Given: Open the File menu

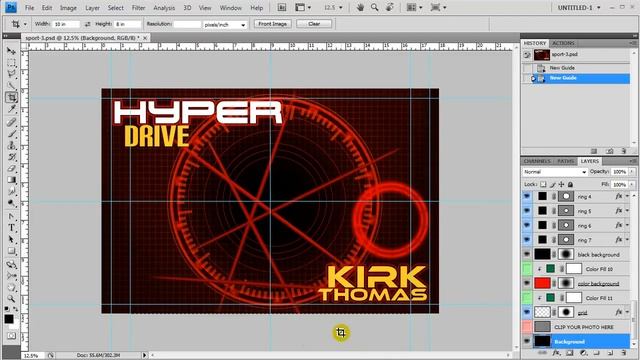Looking at the screenshot, I should [29, 8].
